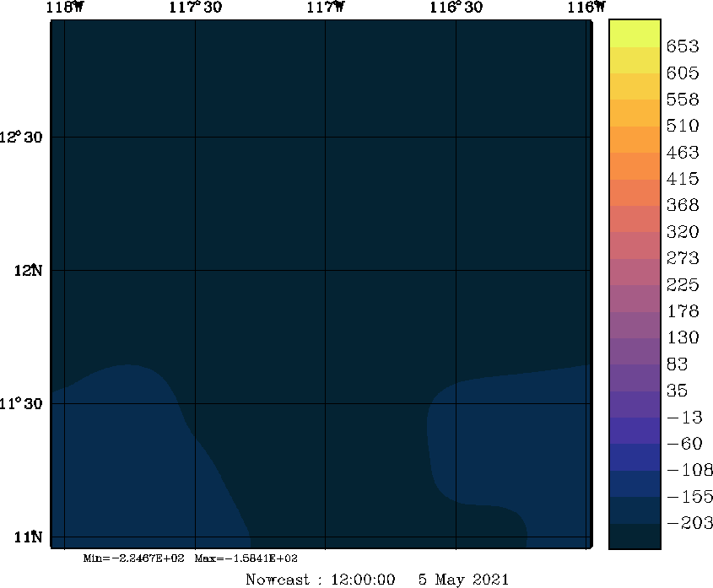Click the 116°30 longitude label
Image resolution: width=713 pixels, height=588 pixels.
(x=456, y=7)
